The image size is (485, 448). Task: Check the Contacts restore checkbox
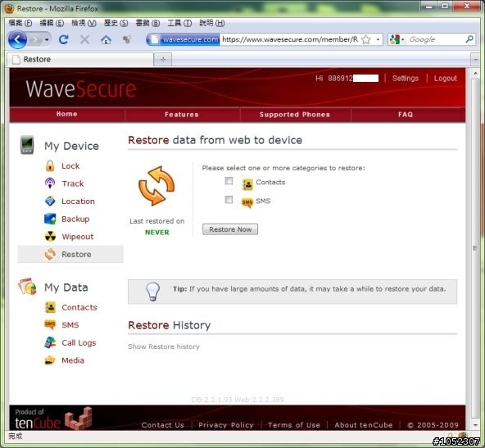click(x=229, y=180)
